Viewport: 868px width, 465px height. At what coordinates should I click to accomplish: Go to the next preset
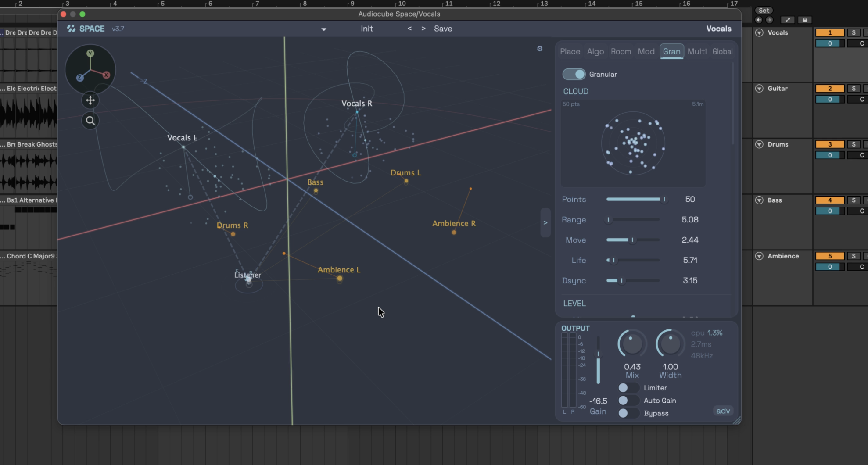tap(423, 29)
